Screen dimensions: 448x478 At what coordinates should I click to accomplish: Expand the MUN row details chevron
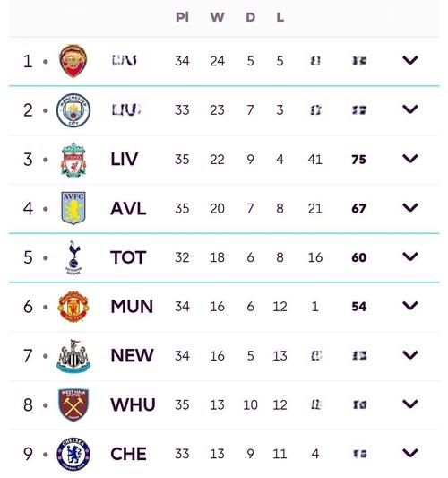410,306
